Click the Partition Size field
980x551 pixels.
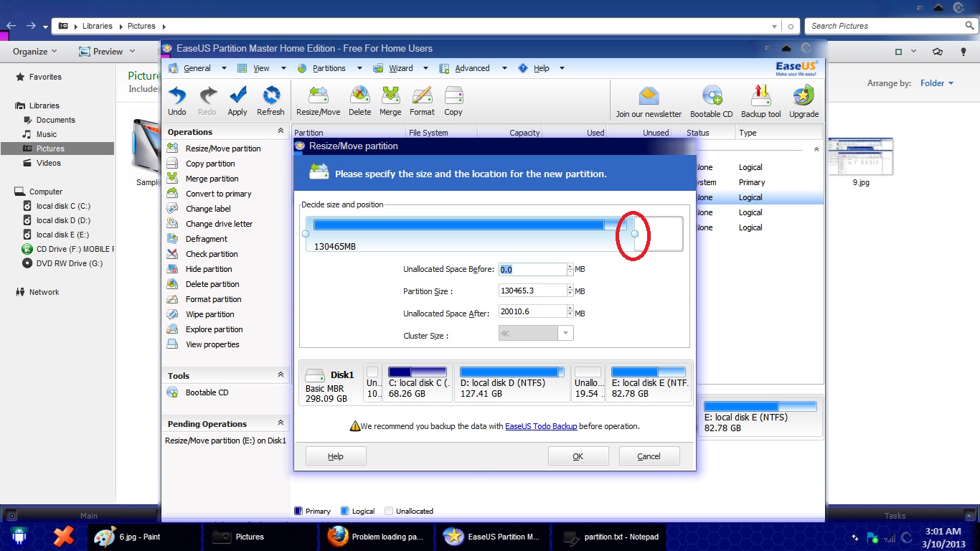(532, 291)
